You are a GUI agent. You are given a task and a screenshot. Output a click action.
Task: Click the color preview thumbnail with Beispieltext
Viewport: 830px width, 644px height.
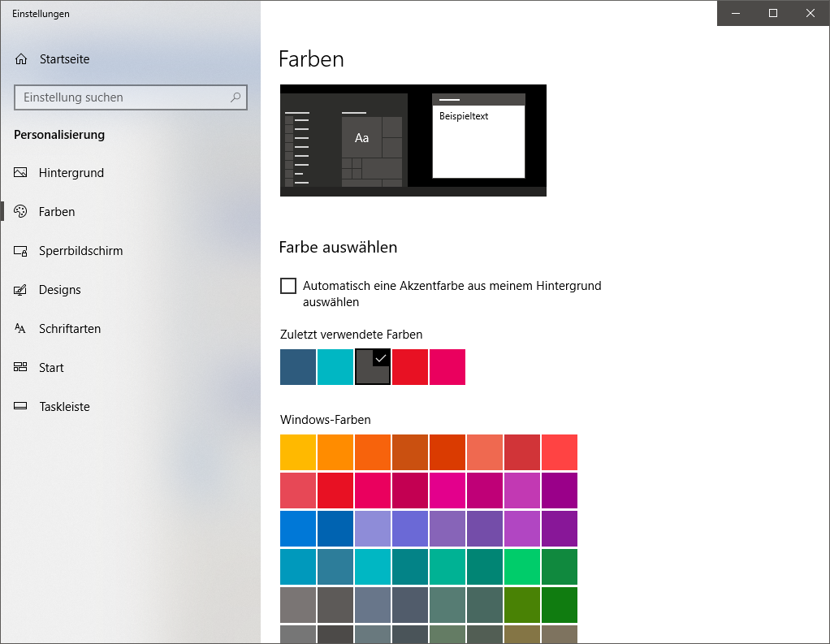coord(413,140)
